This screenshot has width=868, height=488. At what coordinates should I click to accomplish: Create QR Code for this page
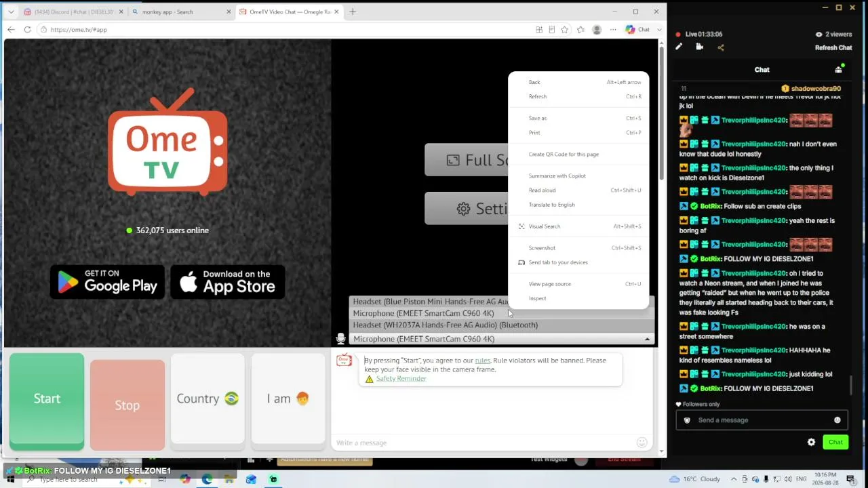pyautogui.click(x=578, y=154)
